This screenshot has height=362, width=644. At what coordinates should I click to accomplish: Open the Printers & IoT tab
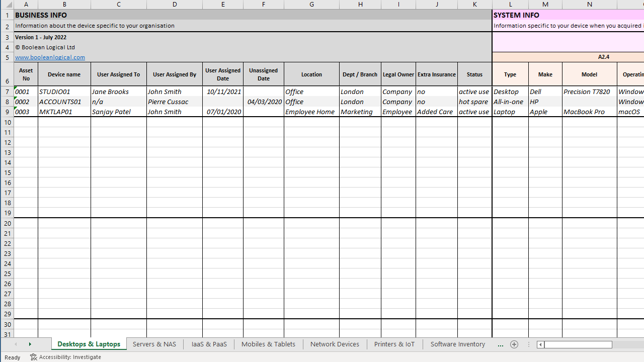[x=394, y=344]
